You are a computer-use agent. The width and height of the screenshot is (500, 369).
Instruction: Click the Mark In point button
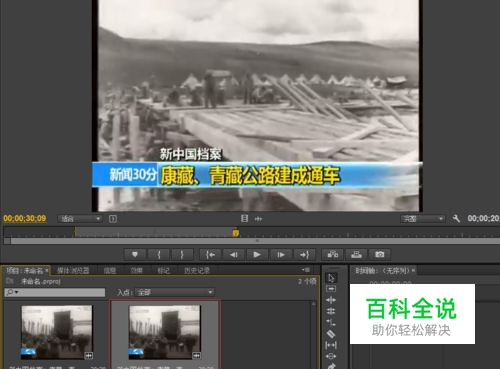(159, 255)
